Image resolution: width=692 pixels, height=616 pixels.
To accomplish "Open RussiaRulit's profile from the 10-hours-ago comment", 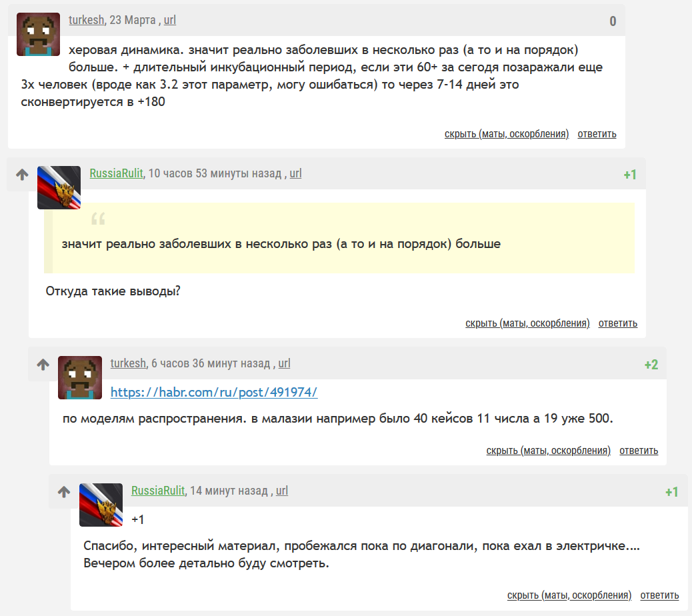I will coord(116,173).
